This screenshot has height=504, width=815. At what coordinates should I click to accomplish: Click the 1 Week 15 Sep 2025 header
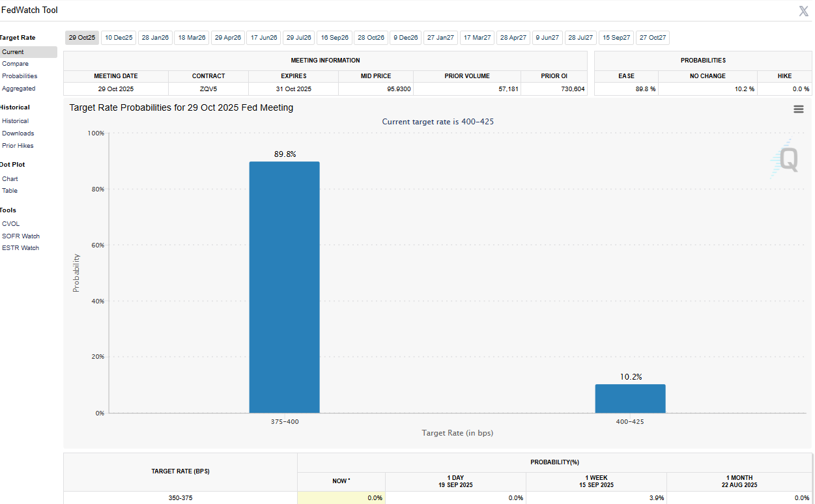(596, 481)
